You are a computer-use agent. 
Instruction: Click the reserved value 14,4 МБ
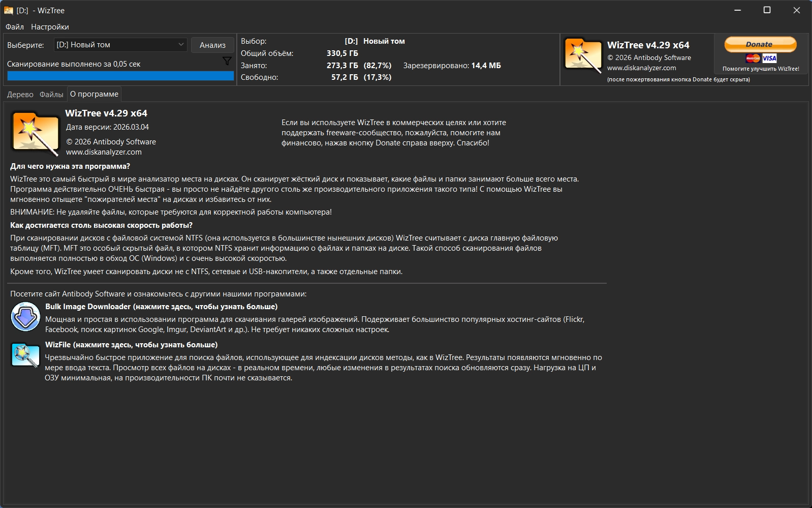(x=486, y=66)
